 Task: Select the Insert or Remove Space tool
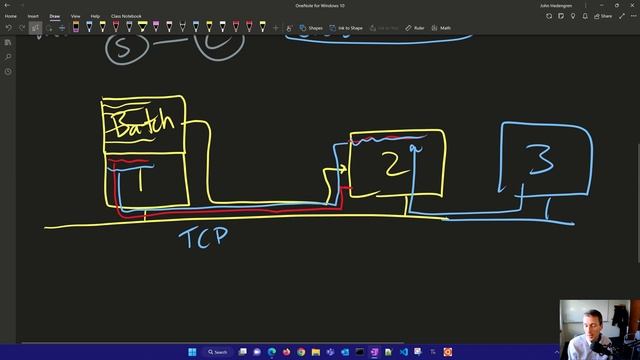[x=62, y=28]
